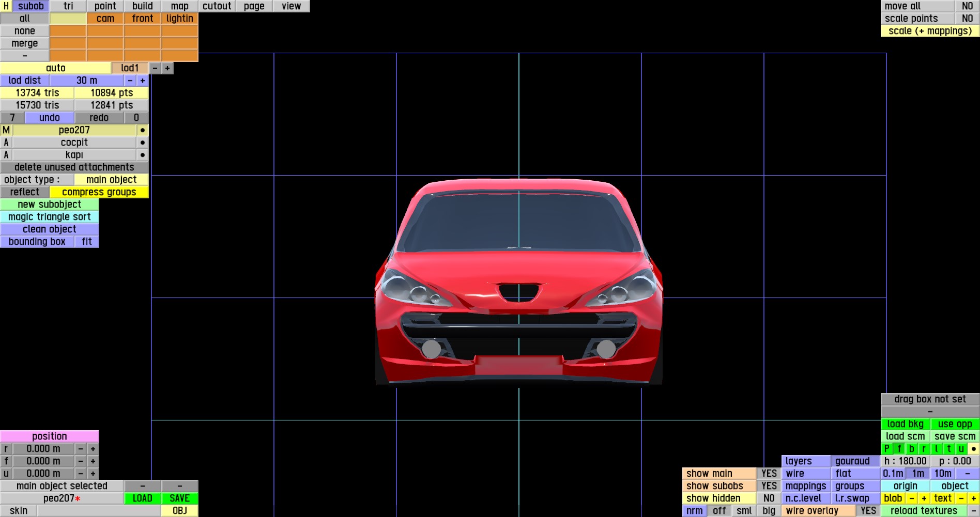Click the dot beside cocpit attachment
The width and height of the screenshot is (980, 517).
click(x=142, y=143)
